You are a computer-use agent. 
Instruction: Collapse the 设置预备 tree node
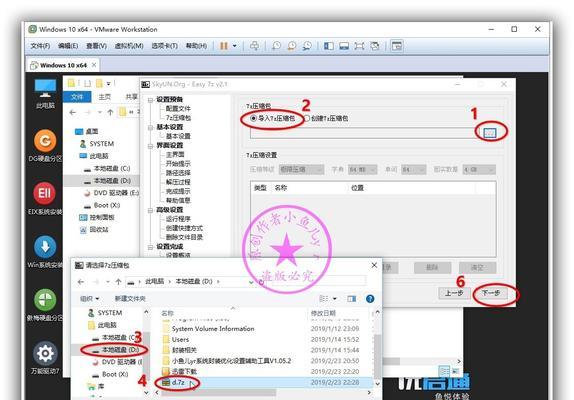point(150,100)
